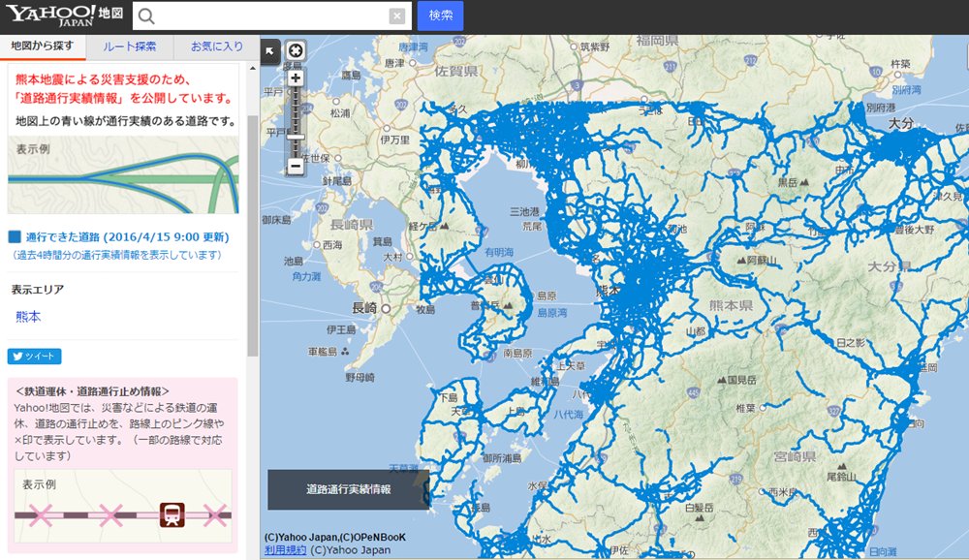Clear search field with X button
The image size is (969, 560).
(397, 16)
